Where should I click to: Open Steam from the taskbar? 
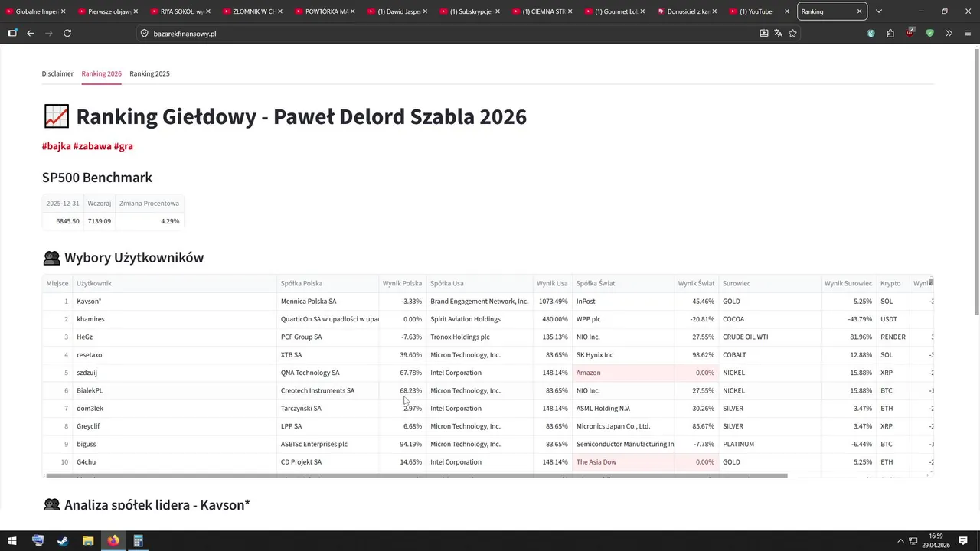click(63, 540)
